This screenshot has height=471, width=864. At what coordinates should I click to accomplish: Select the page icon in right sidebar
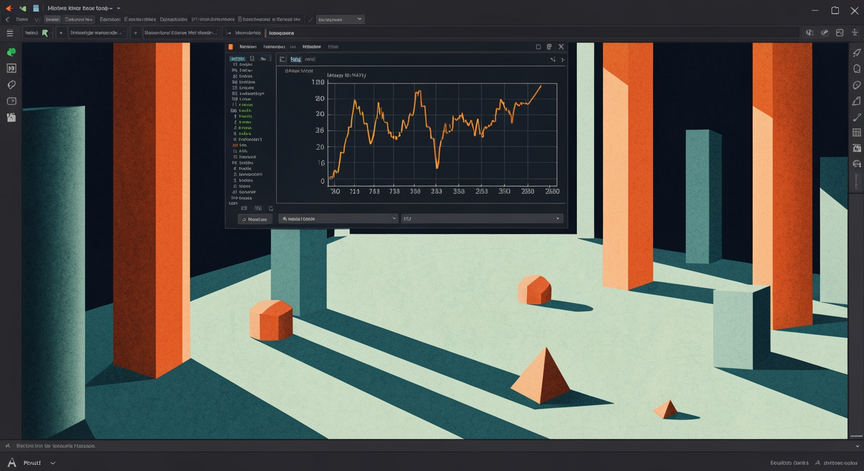point(856,69)
